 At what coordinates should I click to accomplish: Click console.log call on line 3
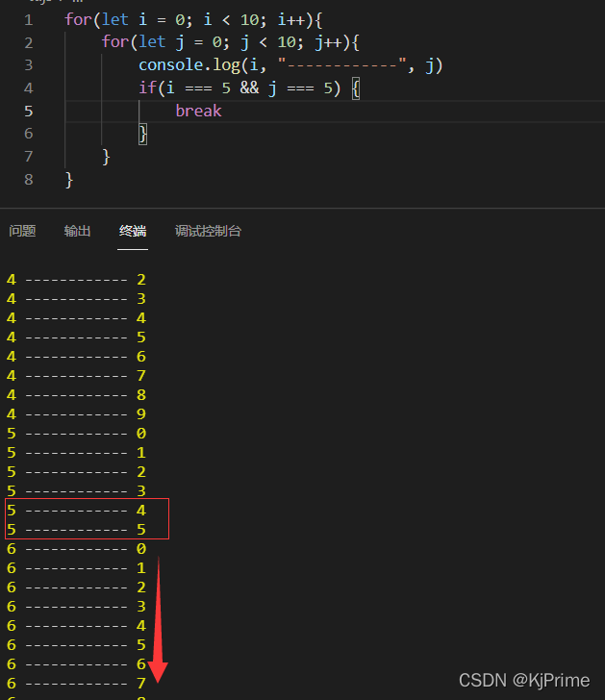tap(290, 65)
